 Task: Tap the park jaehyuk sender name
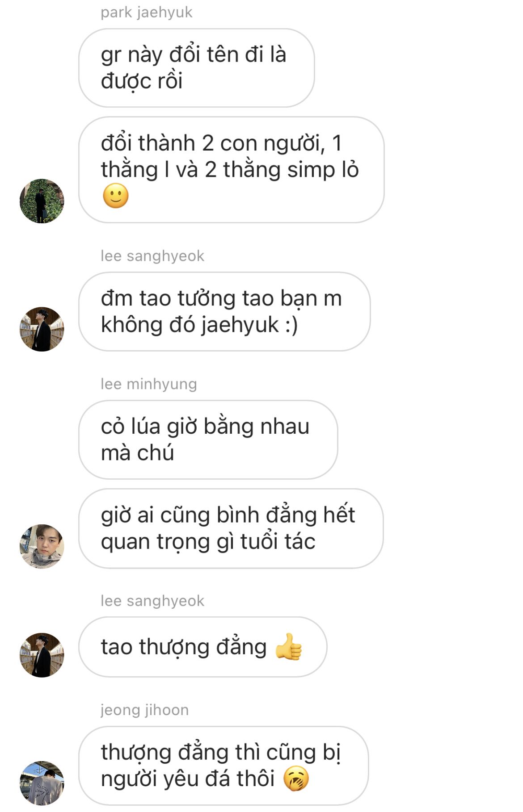(147, 13)
